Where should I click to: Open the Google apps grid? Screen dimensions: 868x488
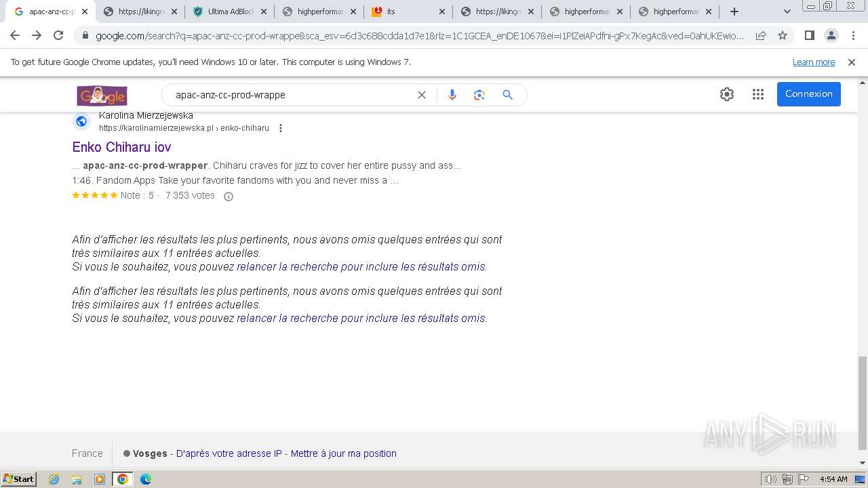click(758, 94)
